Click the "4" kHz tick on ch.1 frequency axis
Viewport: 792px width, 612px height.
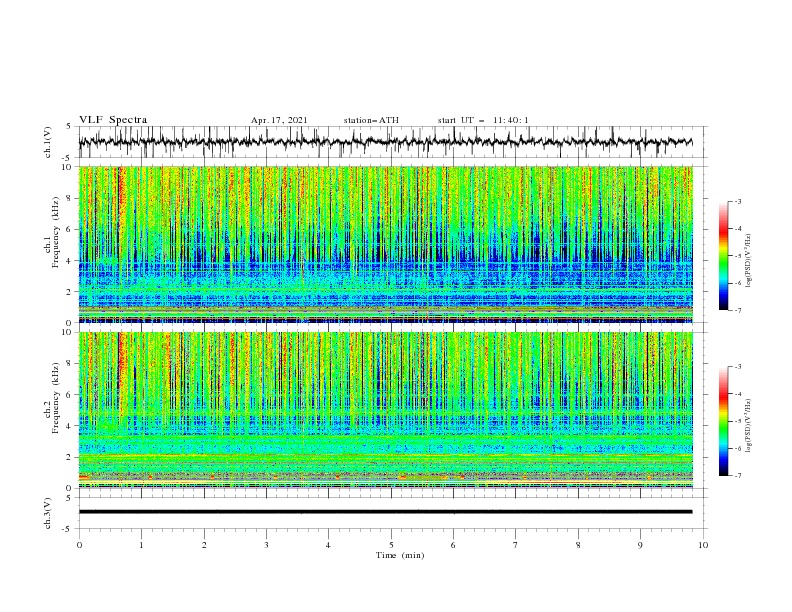coord(70,261)
